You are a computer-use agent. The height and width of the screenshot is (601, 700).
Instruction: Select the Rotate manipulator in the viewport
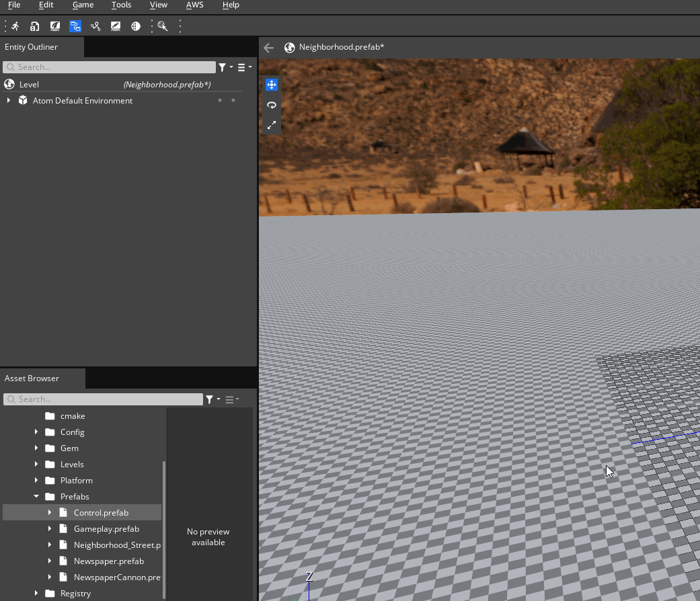[x=272, y=106]
